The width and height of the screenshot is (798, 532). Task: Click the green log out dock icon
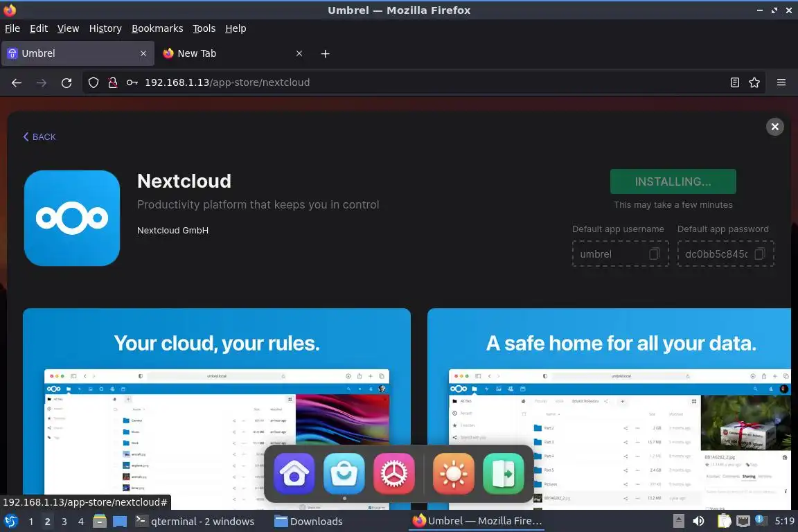pyautogui.click(x=504, y=473)
